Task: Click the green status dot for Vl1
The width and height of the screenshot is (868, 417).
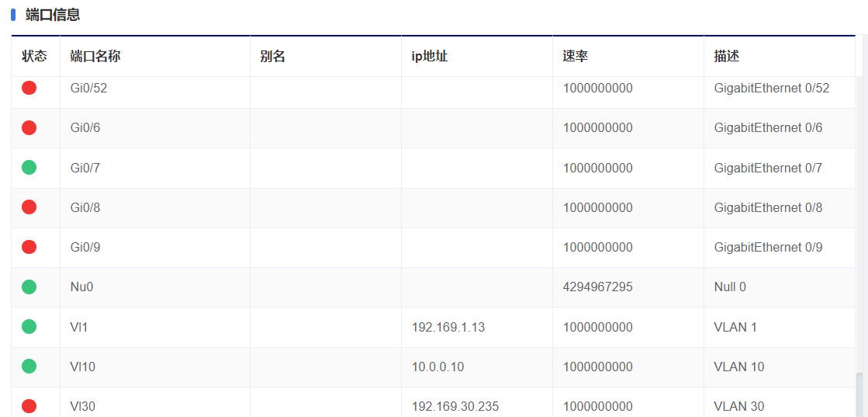Action: point(29,327)
